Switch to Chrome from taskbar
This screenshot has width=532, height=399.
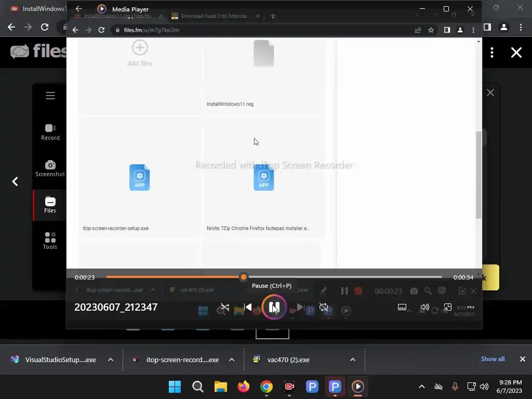(x=267, y=387)
